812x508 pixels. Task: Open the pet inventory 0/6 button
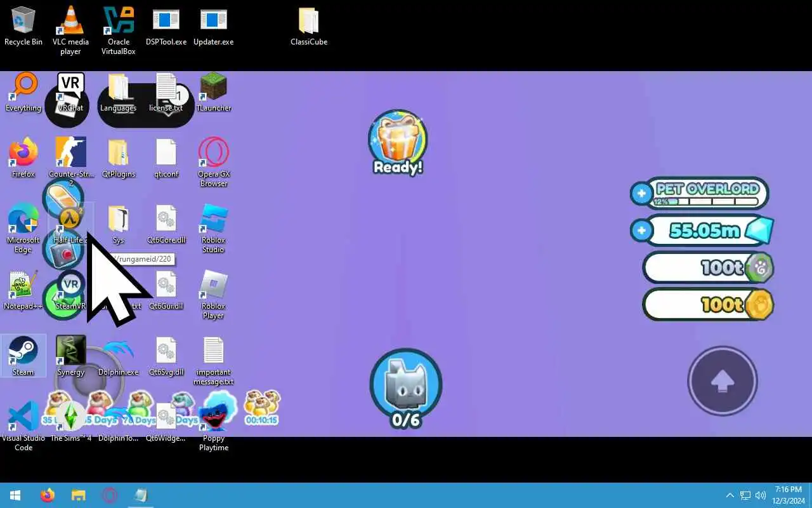coord(406,388)
